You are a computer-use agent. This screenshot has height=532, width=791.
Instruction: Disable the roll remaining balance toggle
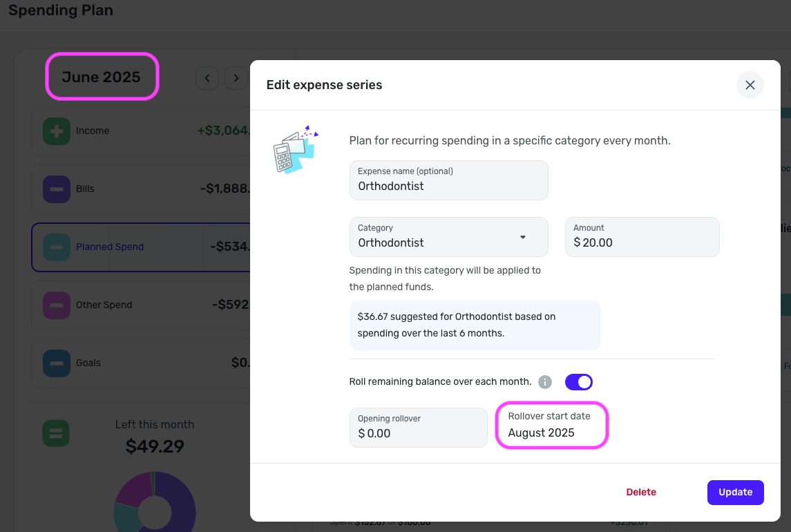point(578,382)
